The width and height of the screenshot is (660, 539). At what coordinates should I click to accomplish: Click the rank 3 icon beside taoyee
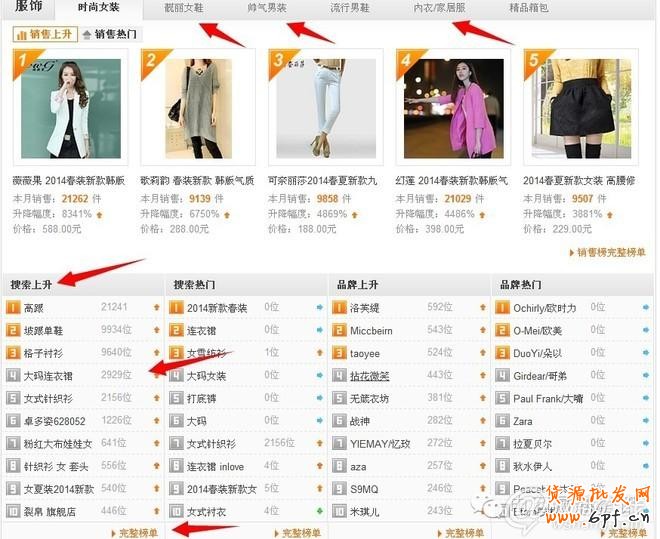point(339,353)
